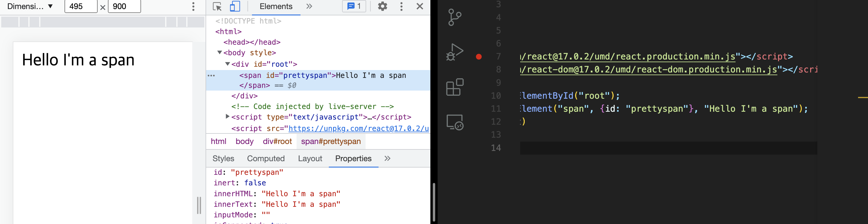Open the unpkg.com react script link
The width and height of the screenshot is (868, 224).
359,129
